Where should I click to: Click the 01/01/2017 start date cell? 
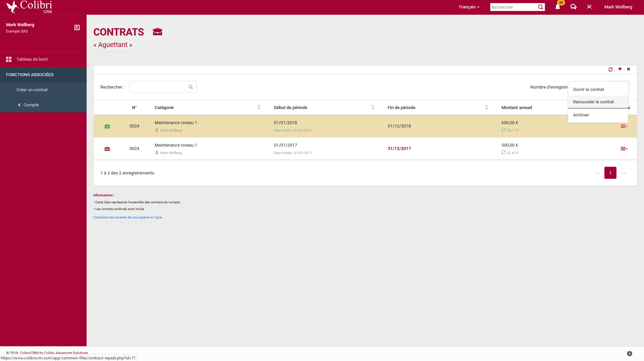coord(285,145)
